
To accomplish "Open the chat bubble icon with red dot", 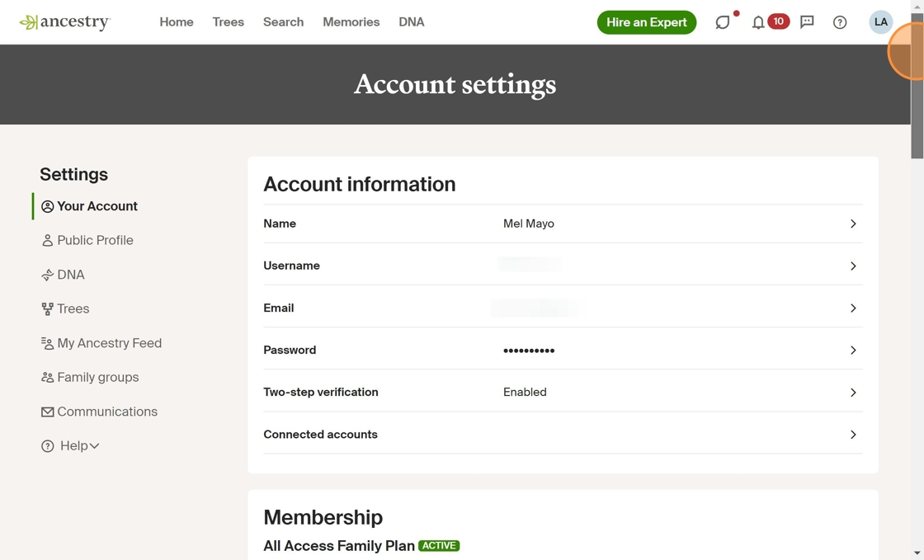I will tap(723, 22).
